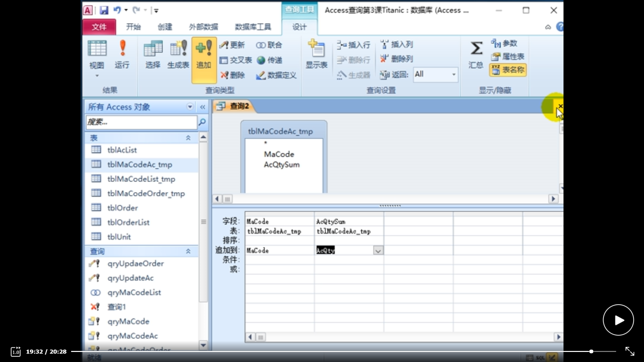Choose the Pass-Through (传递) query type
Image resolution: width=644 pixels, height=362 pixels.
click(x=269, y=60)
